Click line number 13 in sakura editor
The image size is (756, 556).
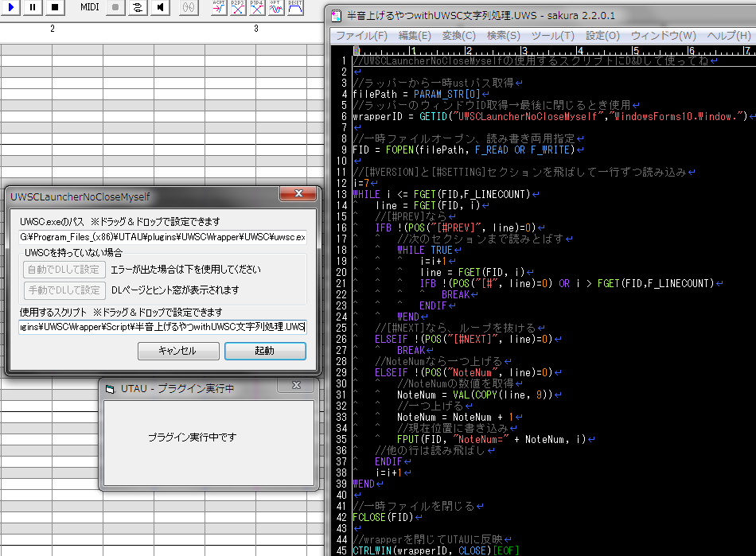click(x=341, y=194)
